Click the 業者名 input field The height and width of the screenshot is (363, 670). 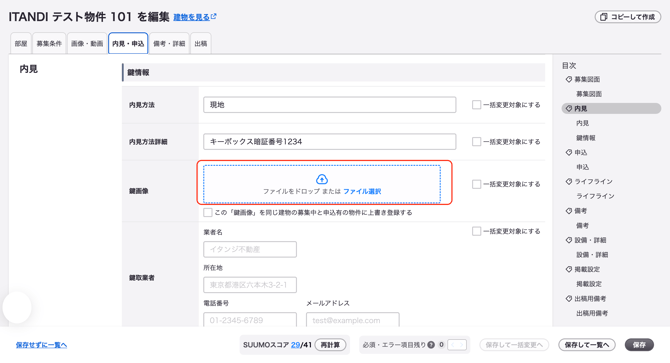pyautogui.click(x=250, y=249)
